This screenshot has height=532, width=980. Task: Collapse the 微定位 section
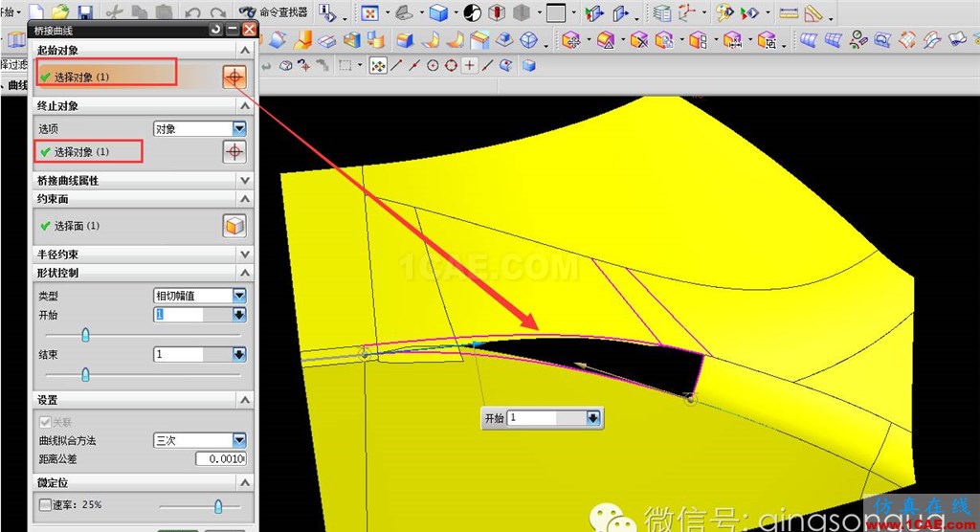click(x=245, y=482)
